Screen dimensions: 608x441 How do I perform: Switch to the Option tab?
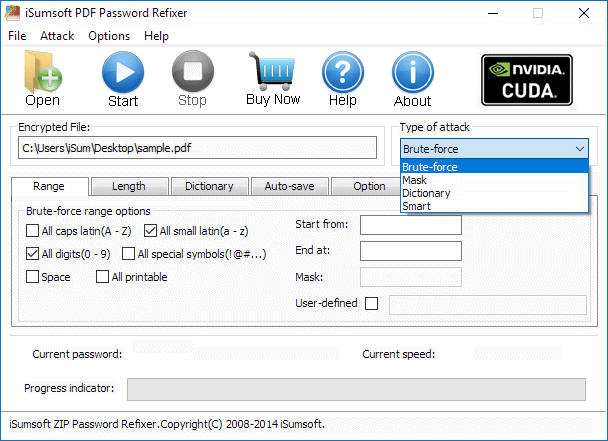[x=366, y=187]
